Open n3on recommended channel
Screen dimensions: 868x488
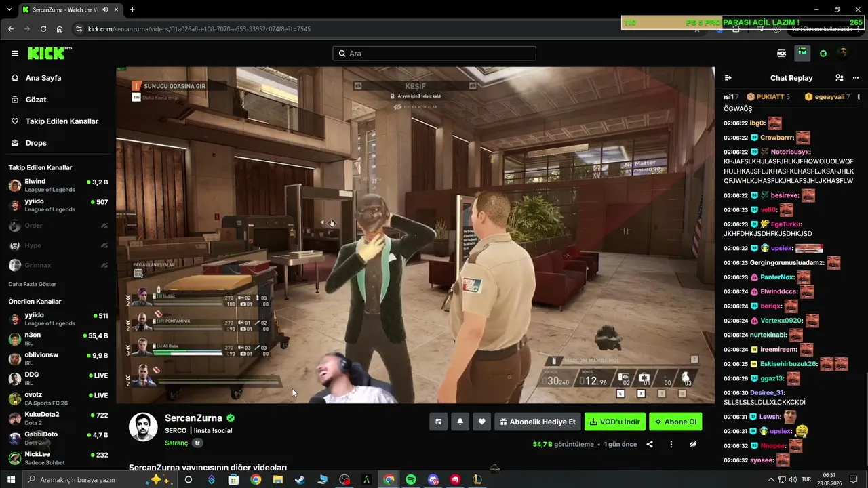[58, 339]
